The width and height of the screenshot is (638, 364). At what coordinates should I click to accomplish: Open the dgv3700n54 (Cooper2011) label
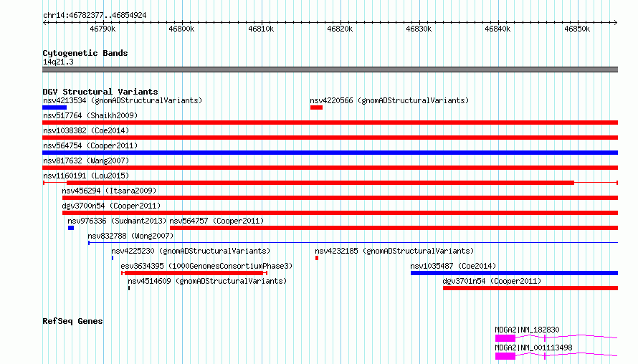pos(111,206)
